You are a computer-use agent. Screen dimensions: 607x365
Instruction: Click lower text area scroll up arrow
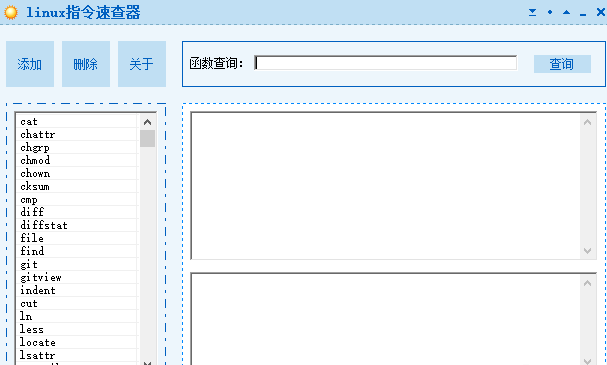[x=587, y=283]
